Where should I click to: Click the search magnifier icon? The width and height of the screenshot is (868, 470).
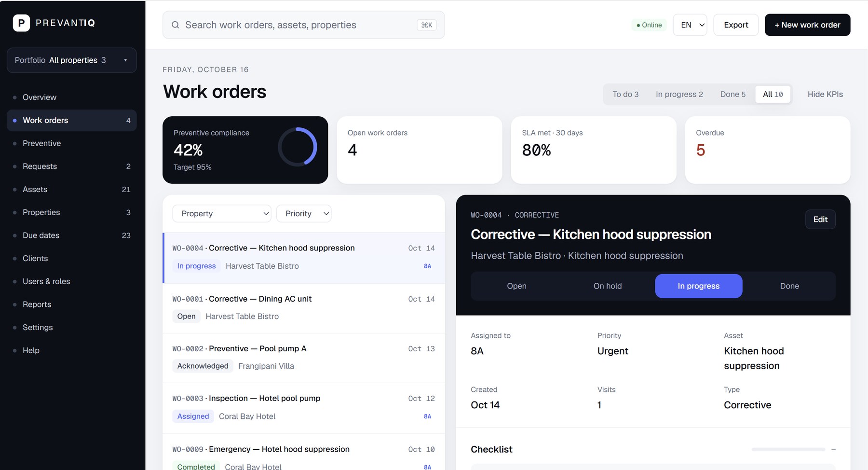coord(176,25)
